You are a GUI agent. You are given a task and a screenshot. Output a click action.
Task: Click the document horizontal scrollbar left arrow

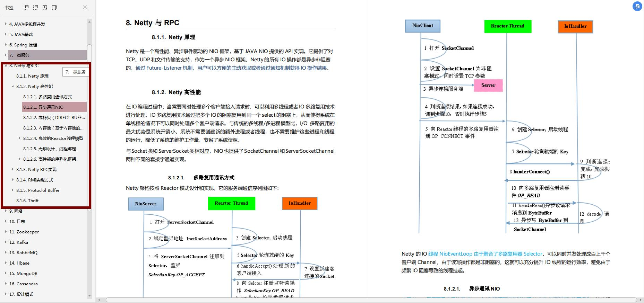click(x=99, y=300)
